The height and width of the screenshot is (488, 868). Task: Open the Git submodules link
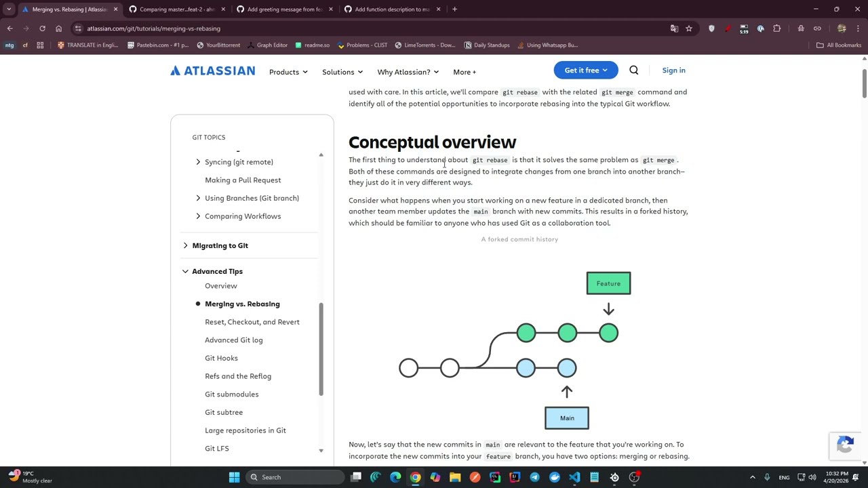[232, 394]
